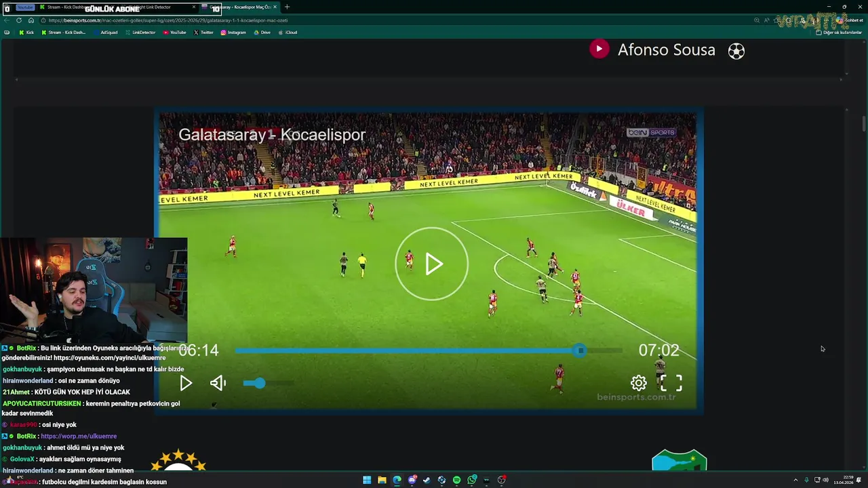Image resolution: width=868 pixels, height=488 pixels.
Task: Switch to the Link Detector tab
Action: click(159, 7)
